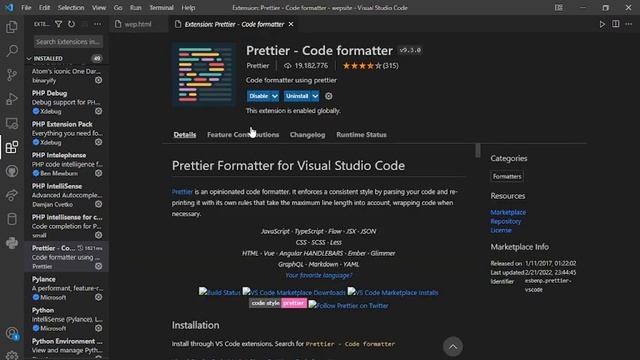
Task: Open the Terminal menu
Action: [161, 8]
